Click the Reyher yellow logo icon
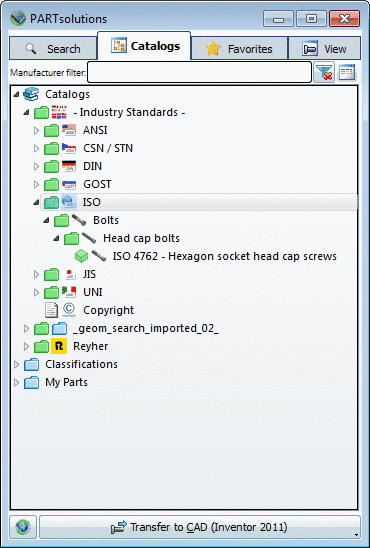370x548 pixels. point(59,346)
